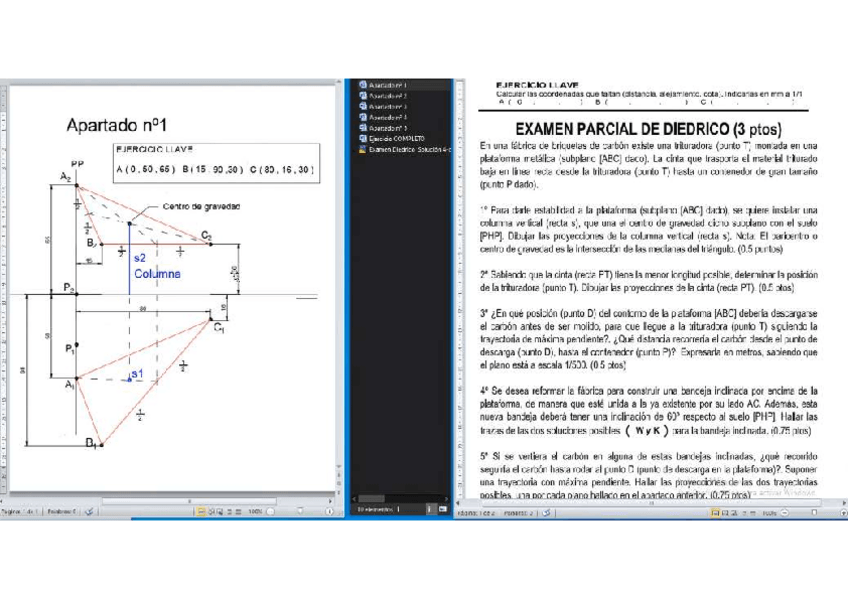
Task: Select Web Layout view in left Word window
Action: [x=220, y=511]
